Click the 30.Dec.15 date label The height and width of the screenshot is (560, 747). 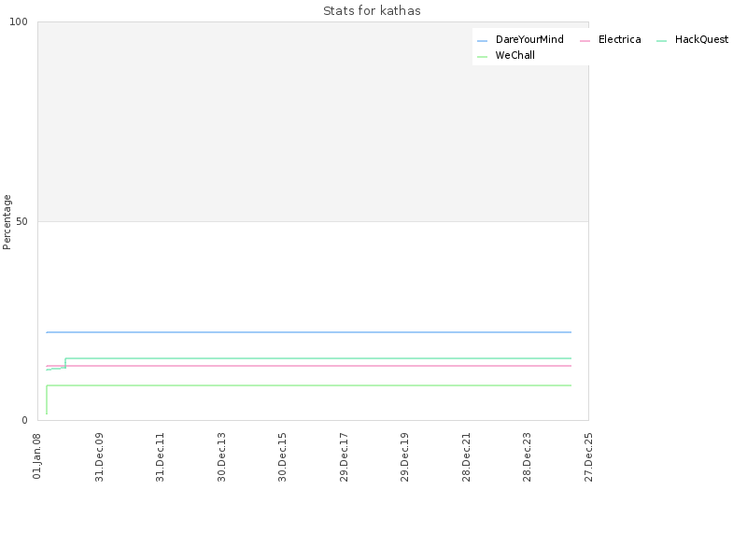click(x=283, y=457)
